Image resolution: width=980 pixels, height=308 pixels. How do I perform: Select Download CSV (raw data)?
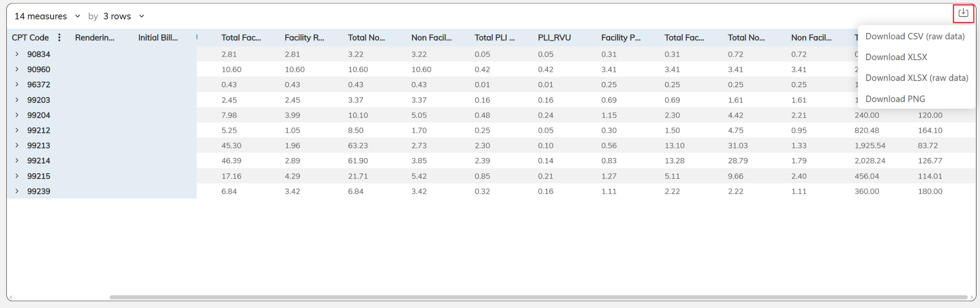pyautogui.click(x=914, y=36)
